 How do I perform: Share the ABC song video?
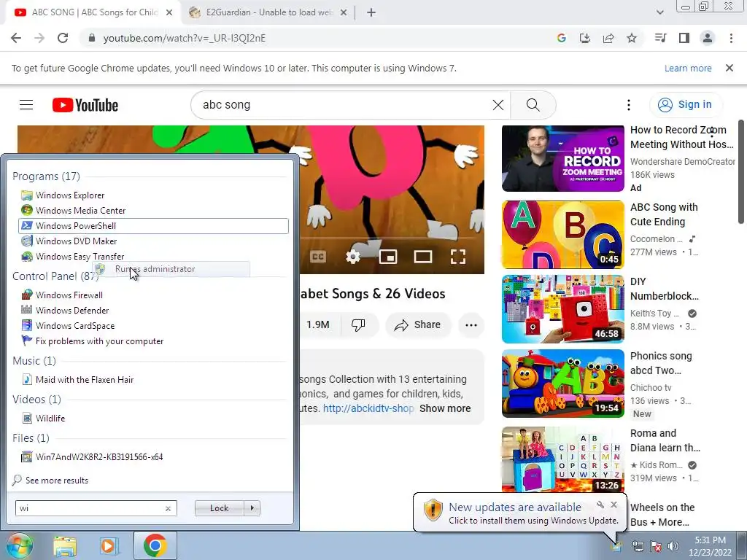(x=417, y=324)
